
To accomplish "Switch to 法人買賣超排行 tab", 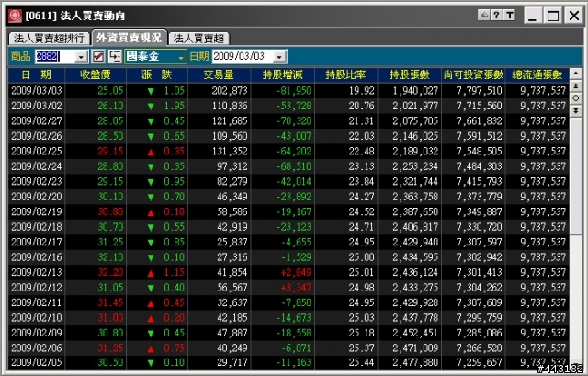I will pyautogui.click(x=49, y=39).
